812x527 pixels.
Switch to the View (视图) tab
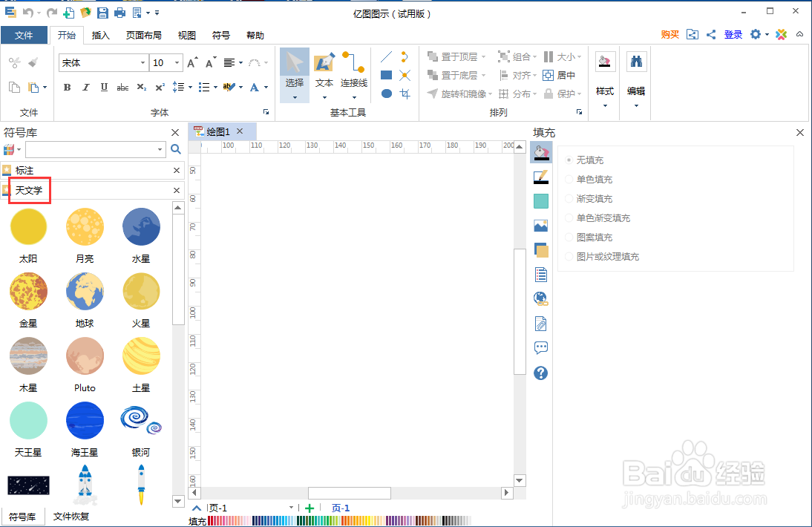click(x=186, y=35)
